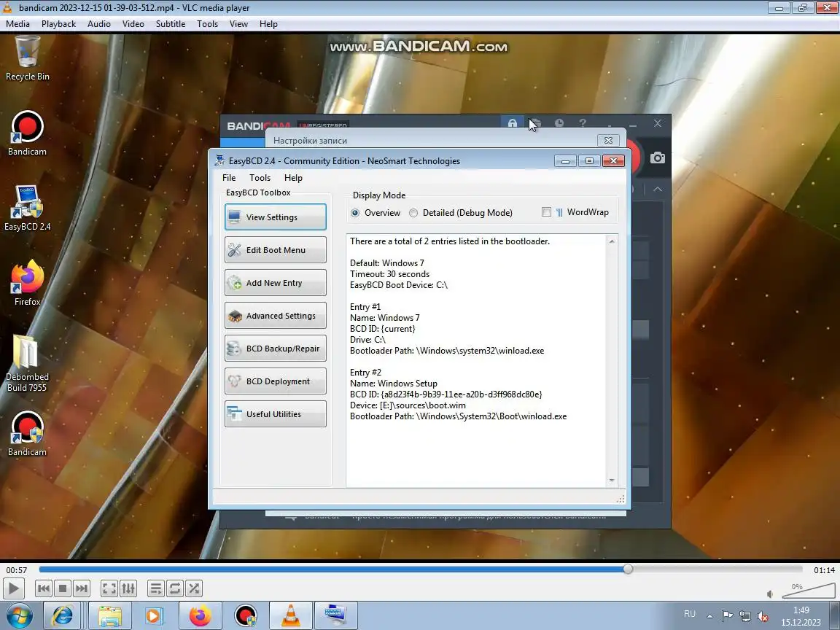The height and width of the screenshot is (630, 840).
Task: Click the bootloader text scrollbar down arrow
Action: coord(612,481)
